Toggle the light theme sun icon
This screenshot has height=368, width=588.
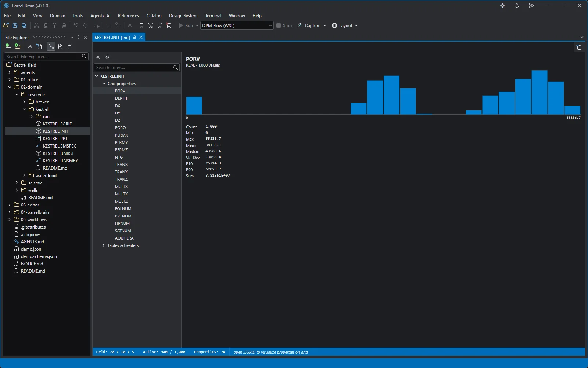(502, 6)
